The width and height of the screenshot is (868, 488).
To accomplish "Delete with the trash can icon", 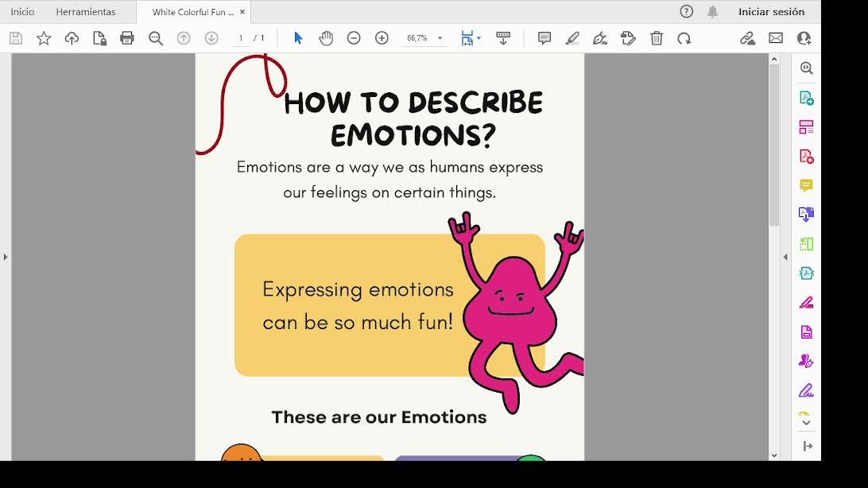I will click(x=657, y=38).
